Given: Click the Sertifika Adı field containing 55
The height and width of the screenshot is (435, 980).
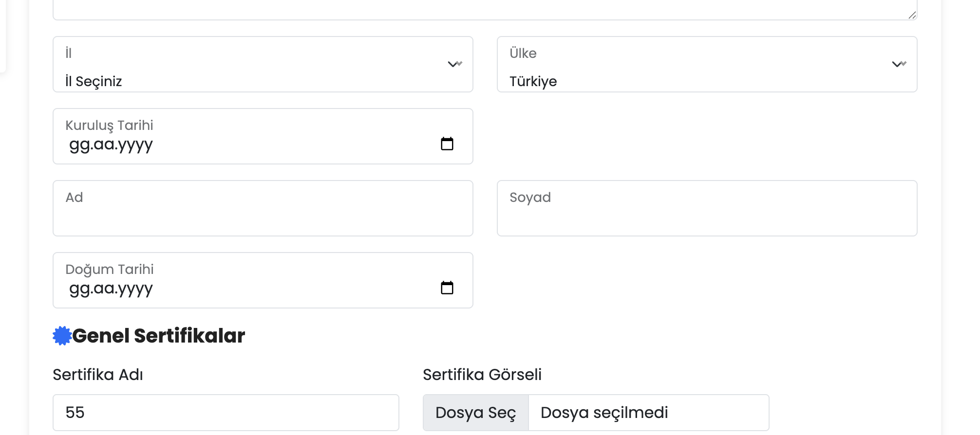Looking at the screenshot, I should (226, 413).
